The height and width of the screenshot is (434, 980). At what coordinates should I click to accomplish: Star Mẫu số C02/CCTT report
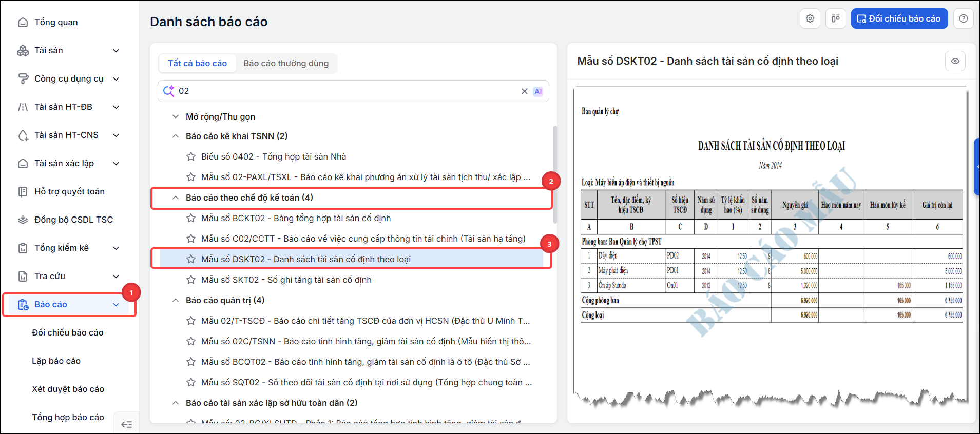pyautogui.click(x=191, y=239)
